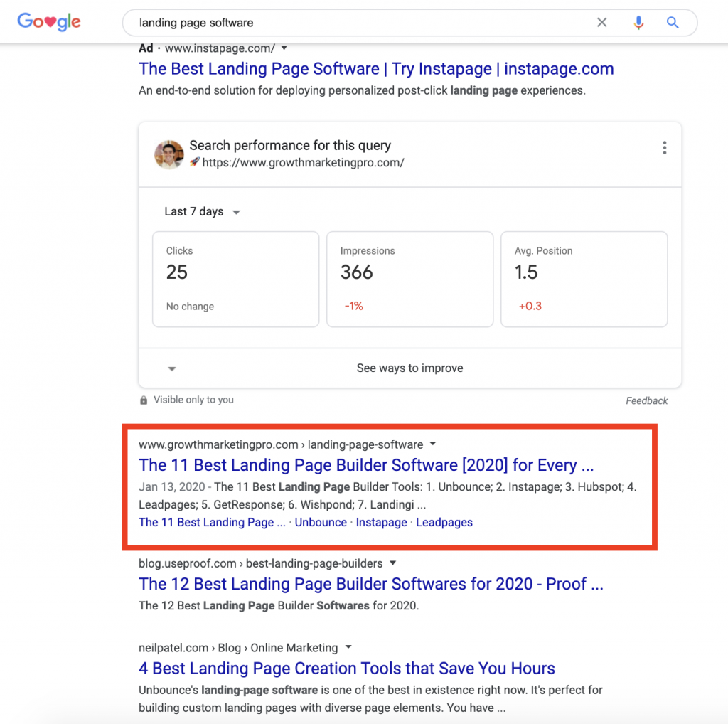The image size is (728, 724).
Task: Click the +0.3 position change value
Action: pyautogui.click(x=530, y=306)
